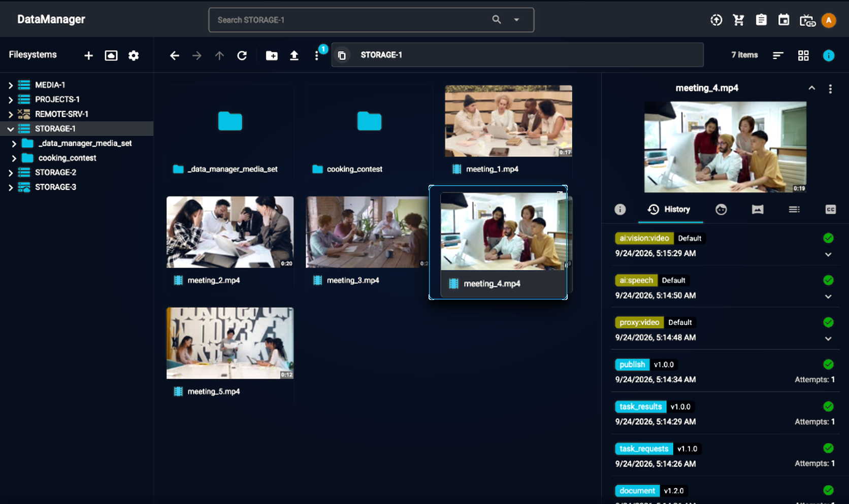Open the calendar icon
This screenshot has height=504, width=849.
tap(784, 20)
